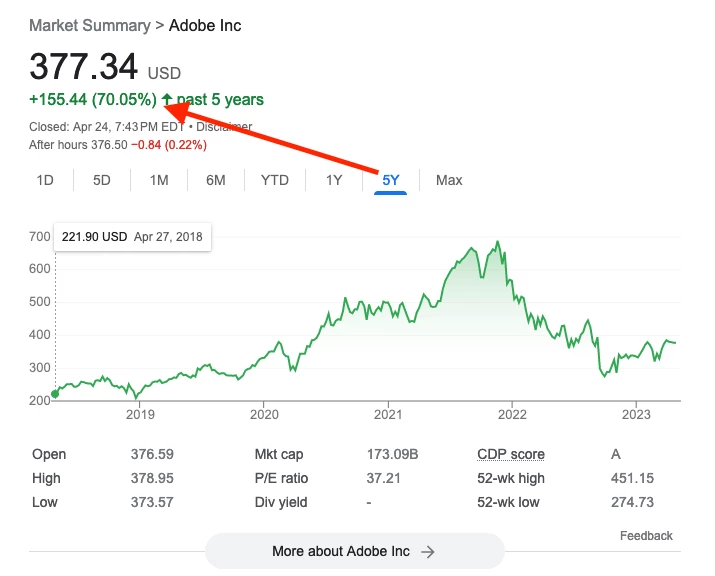Select the 1Y time range
The image size is (715, 576).
334,180
